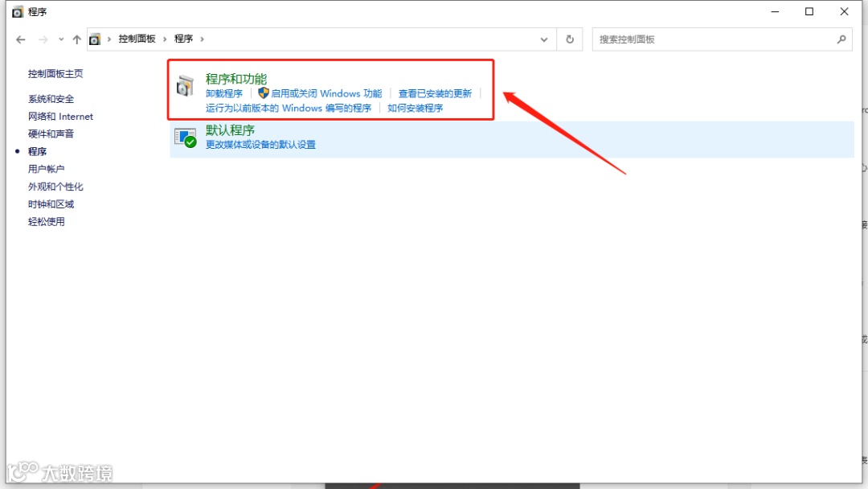The width and height of the screenshot is (868, 489).
Task: Open 时钟和区域 category
Action: click(x=51, y=204)
